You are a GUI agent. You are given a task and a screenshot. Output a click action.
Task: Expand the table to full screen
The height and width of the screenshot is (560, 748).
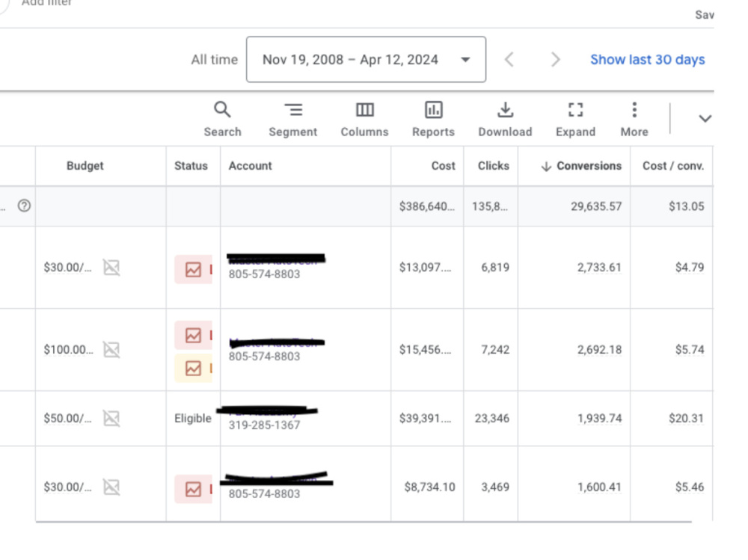coord(575,119)
